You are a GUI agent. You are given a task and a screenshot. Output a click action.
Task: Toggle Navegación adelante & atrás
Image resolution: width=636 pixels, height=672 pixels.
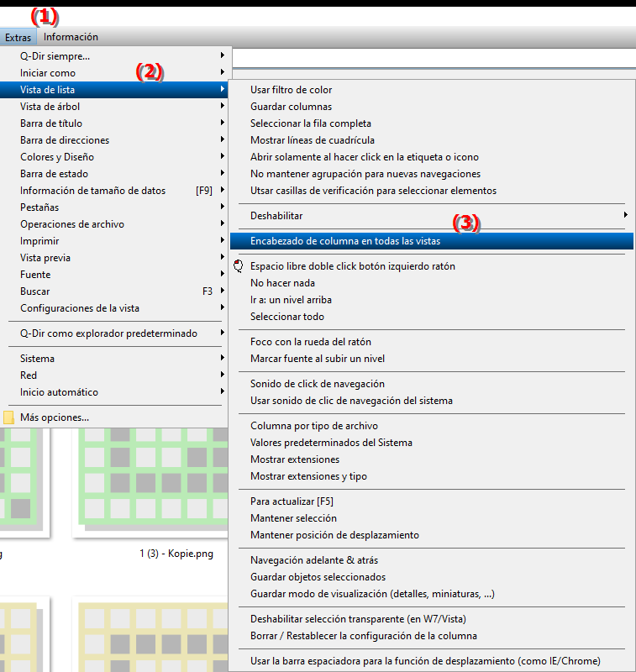[432, 560]
